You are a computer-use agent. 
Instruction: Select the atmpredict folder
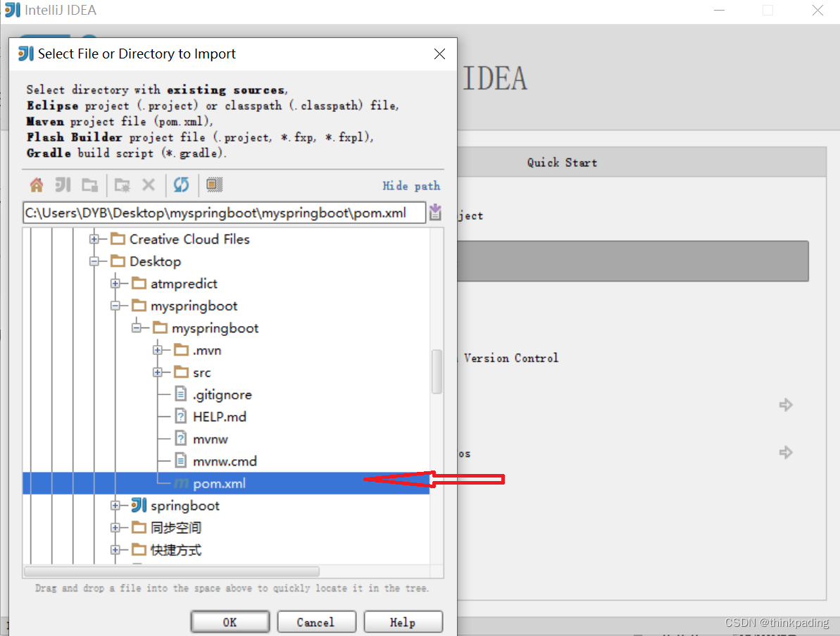(x=184, y=283)
